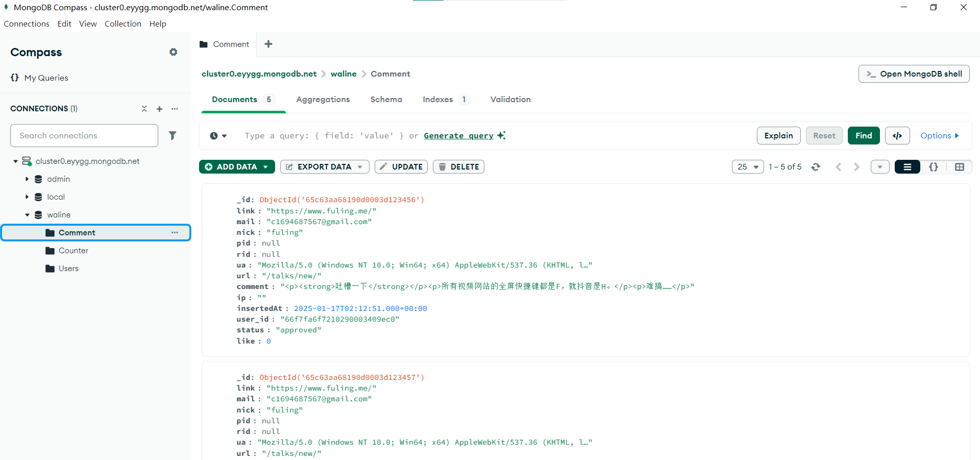Open ADD DATA dropdown
Viewport: 980px width, 460px height.
point(237,167)
